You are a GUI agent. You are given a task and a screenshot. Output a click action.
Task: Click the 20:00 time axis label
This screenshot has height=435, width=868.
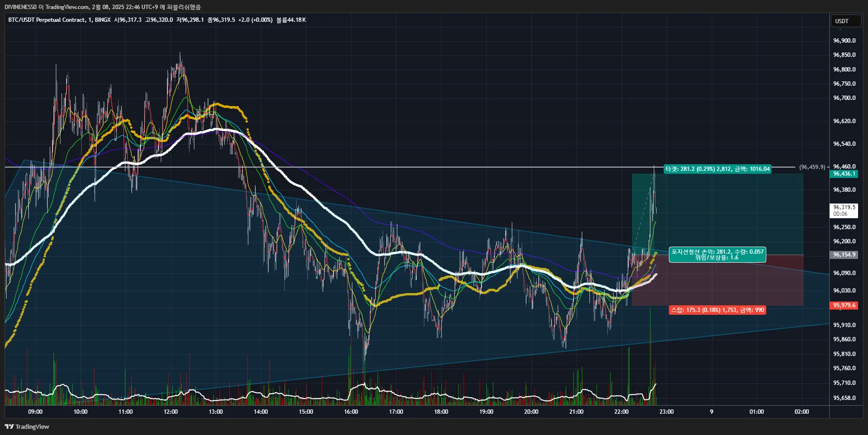coord(531,412)
